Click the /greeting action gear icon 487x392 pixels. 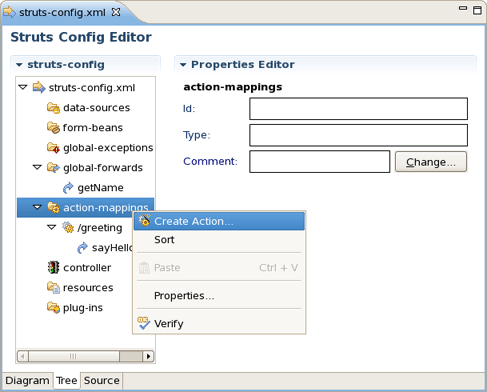point(68,228)
